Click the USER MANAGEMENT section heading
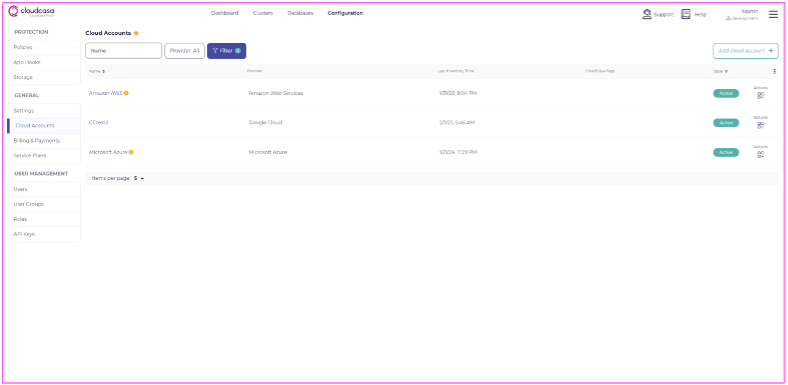 [x=41, y=174]
